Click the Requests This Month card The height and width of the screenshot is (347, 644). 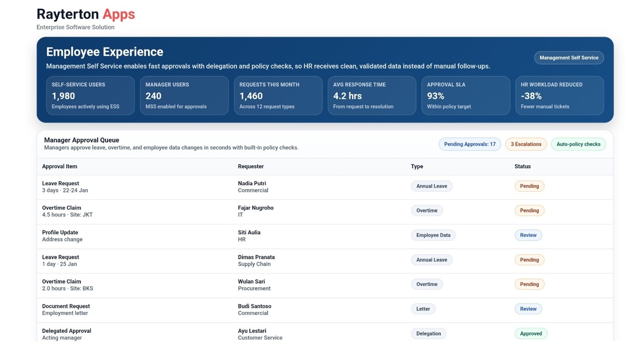pos(278,95)
